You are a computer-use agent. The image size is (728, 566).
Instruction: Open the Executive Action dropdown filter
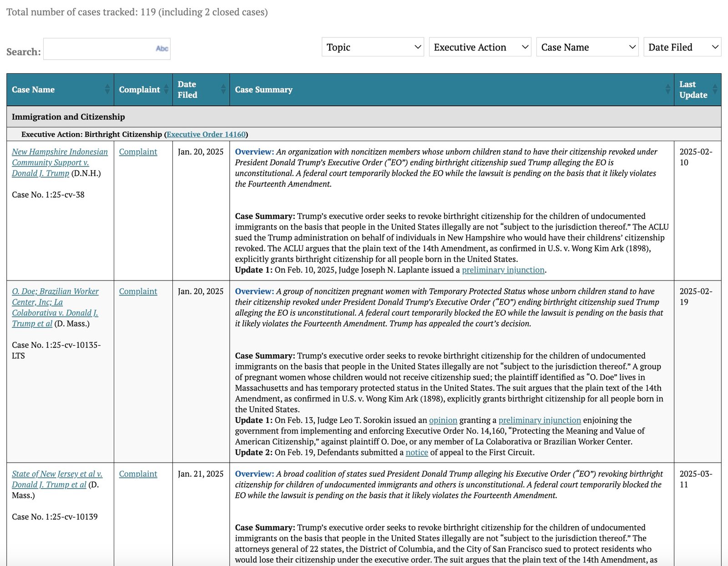click(x=480, y=47)
